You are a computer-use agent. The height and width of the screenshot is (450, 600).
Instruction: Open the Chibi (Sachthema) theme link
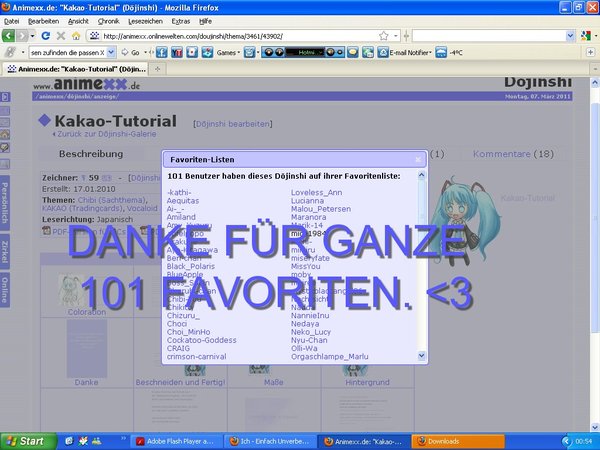click(112, 200)
